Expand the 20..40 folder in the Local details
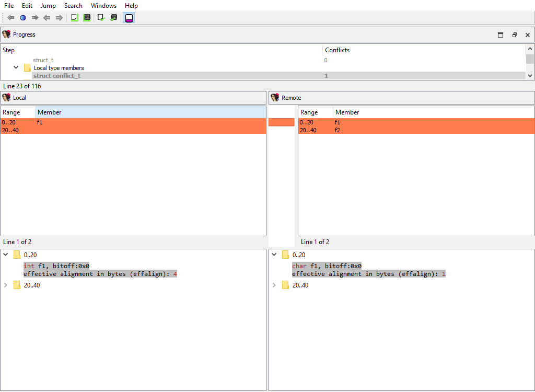The image size is (535, 392). pos(6,285)
